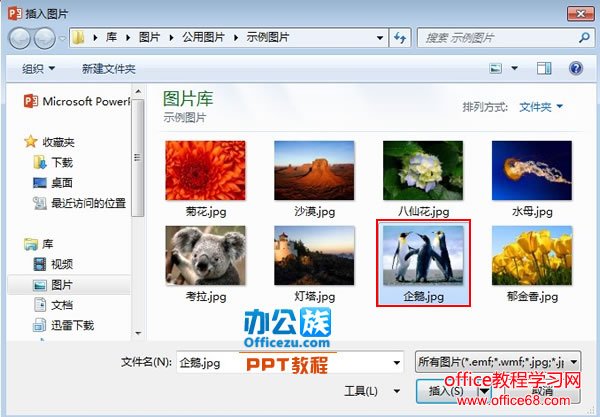Open the 组织 menu
This screenshot has width=600, height=417.
[38, 69]
